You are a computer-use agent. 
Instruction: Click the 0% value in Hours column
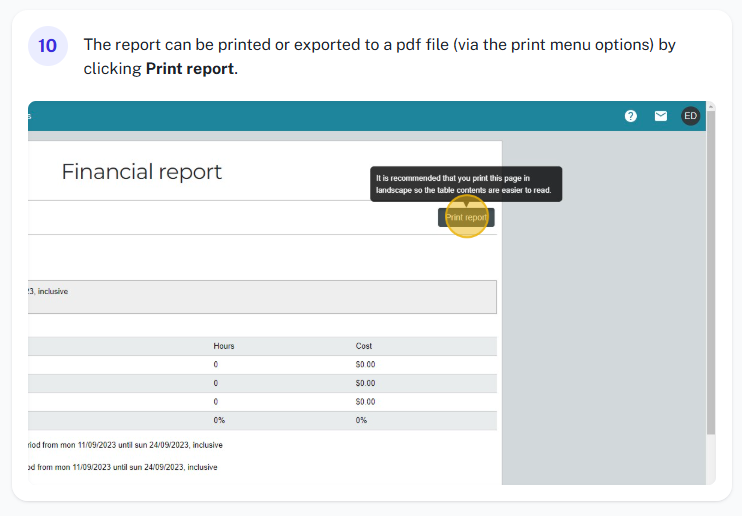point(219,420)
